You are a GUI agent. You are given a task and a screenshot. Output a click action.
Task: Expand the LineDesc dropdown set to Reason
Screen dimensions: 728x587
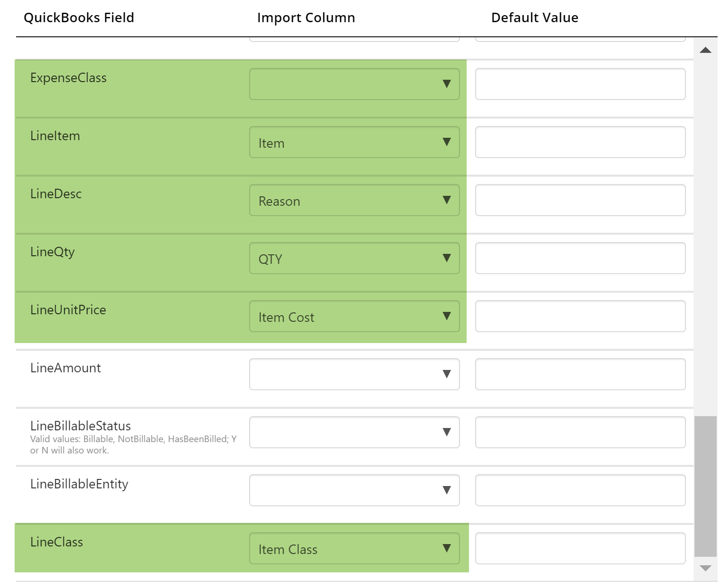tap(354, 200)
